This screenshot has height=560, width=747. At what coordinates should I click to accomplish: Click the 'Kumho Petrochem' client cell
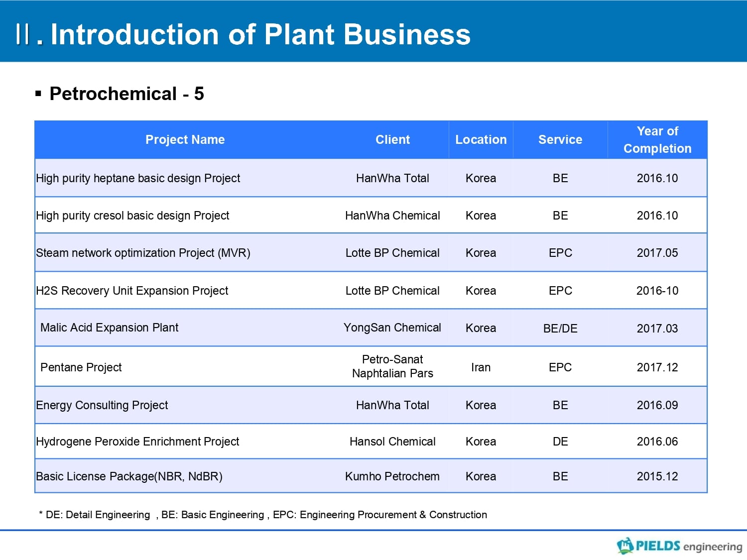click(392, 476)
